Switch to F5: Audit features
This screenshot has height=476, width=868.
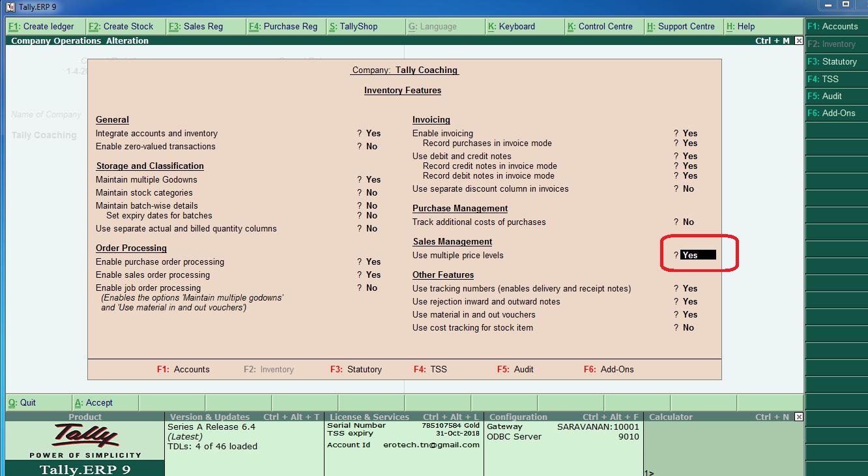[x=836, y=96]
